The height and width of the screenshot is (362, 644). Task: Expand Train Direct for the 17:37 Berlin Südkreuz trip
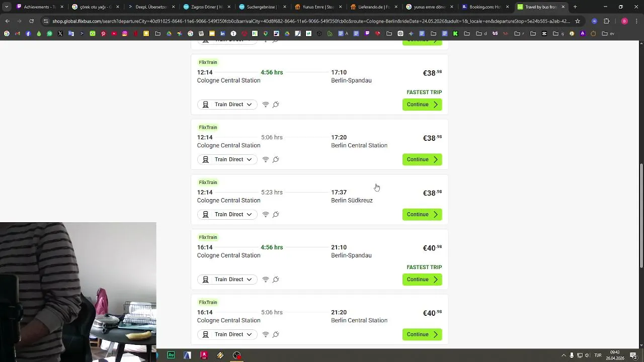(227, 214)
